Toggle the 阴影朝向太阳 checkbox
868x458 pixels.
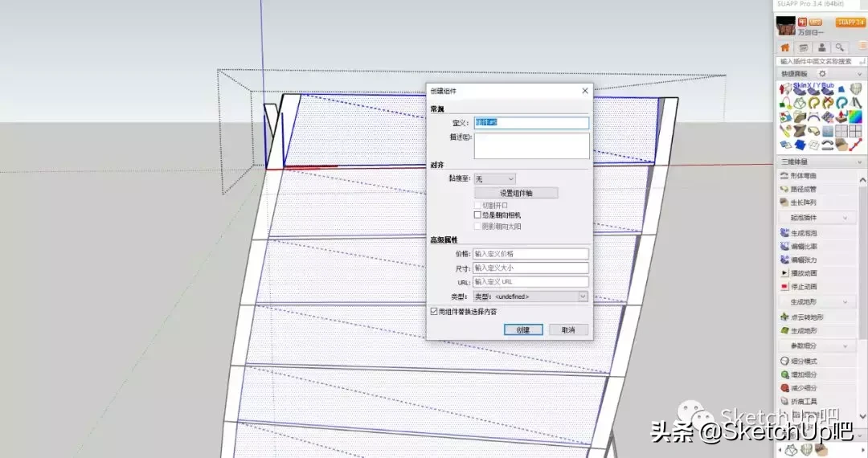coord(477,227)
